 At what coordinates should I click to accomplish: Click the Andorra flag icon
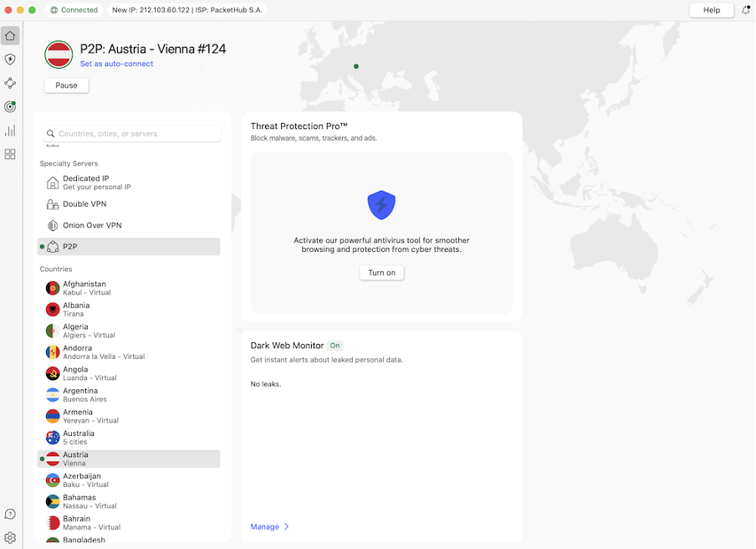53,352
